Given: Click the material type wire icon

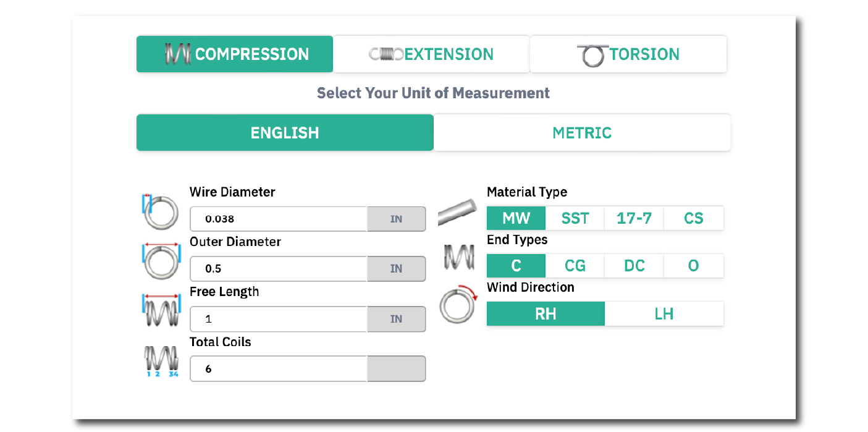Looking at the screenshot, I should tap(457, 213).
